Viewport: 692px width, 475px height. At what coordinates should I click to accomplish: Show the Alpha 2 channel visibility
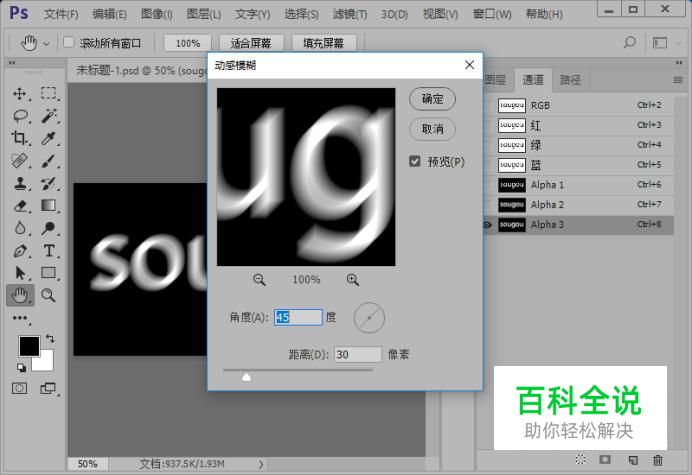click(487, 205)
